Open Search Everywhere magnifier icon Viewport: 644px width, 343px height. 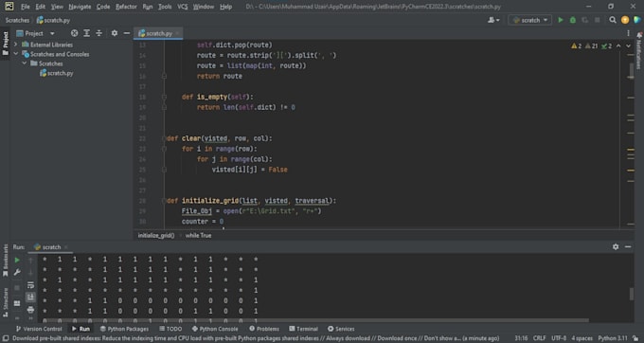pos(613,20)
